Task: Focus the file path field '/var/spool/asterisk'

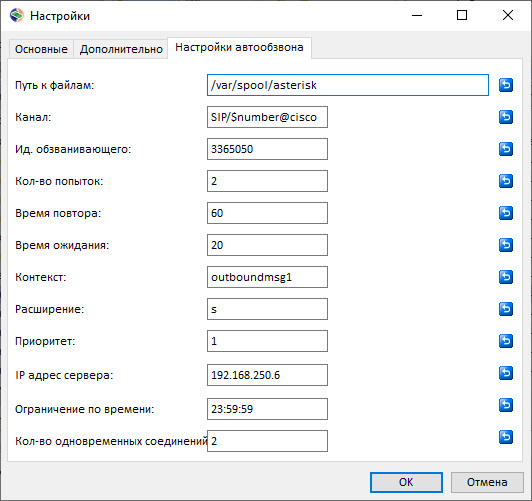Action: point(348,85)
